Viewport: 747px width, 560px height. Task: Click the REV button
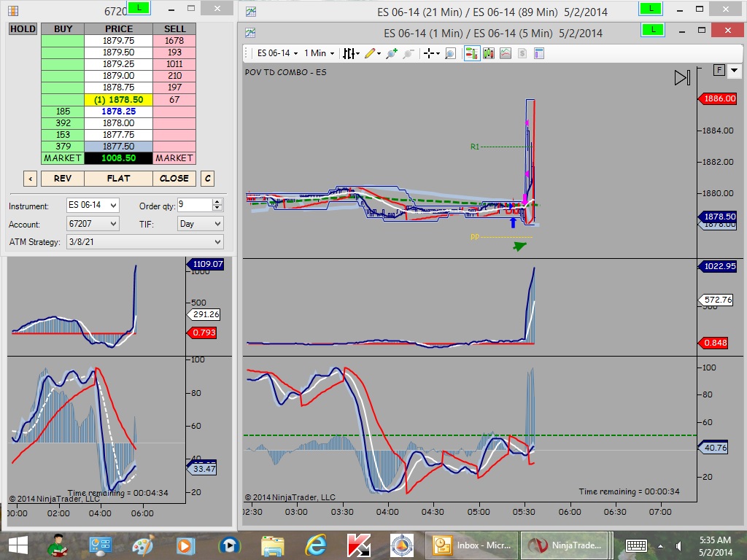tap(63, 179)
